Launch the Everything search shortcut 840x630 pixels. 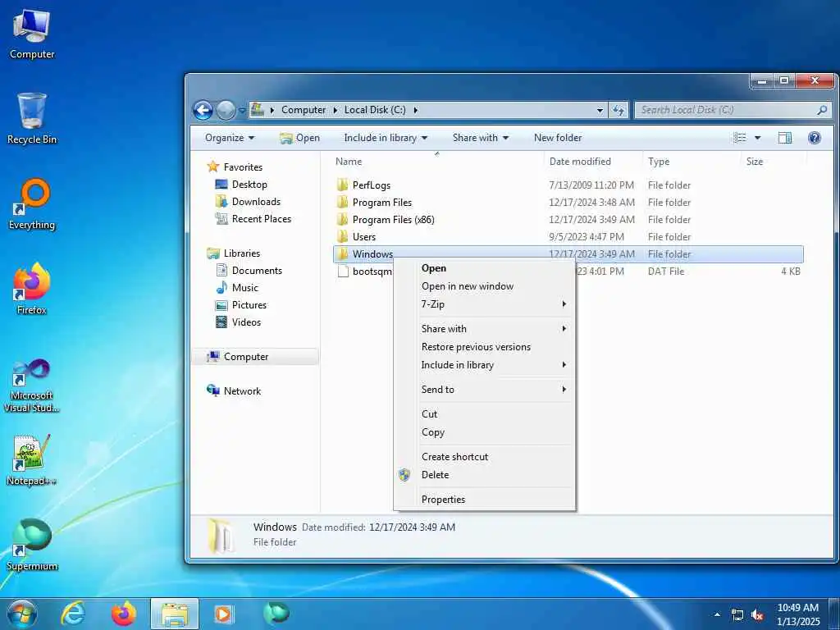(x=32, y=204)
